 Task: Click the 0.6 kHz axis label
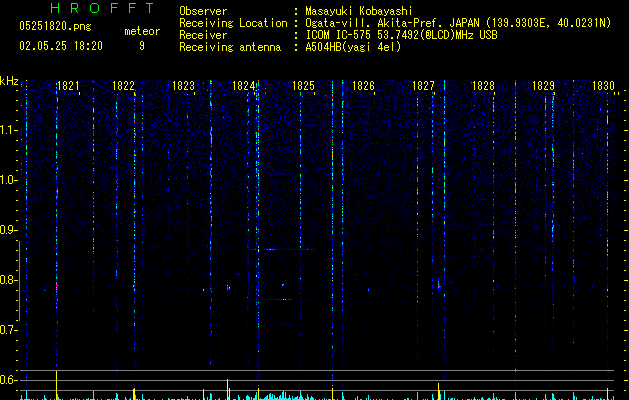pyautogui.click(x=8, y=380)
